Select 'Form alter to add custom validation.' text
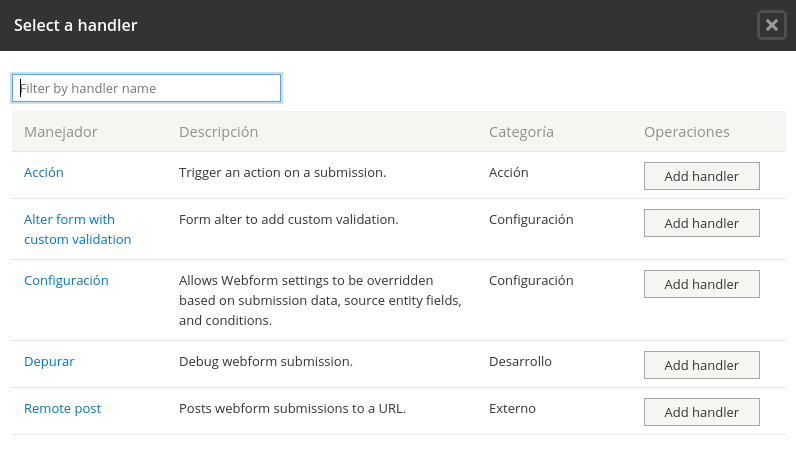This screenshot has width=796, height=456. (x=288, y=219)
